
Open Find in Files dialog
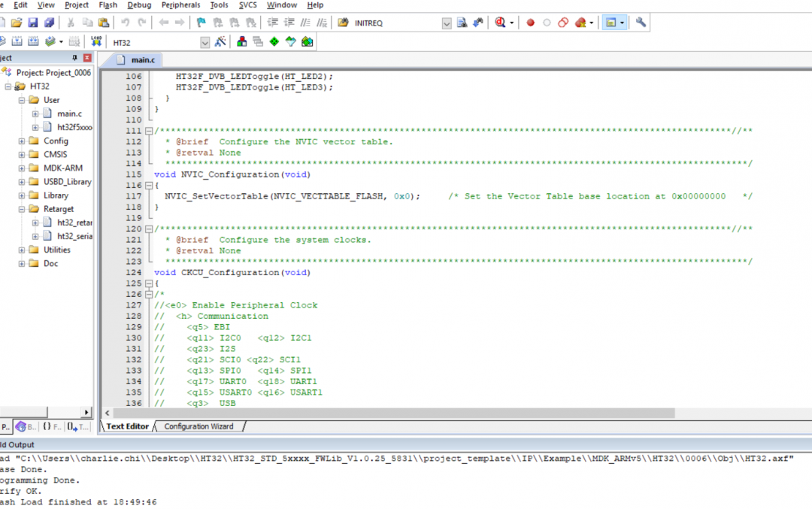click(343, 23)
